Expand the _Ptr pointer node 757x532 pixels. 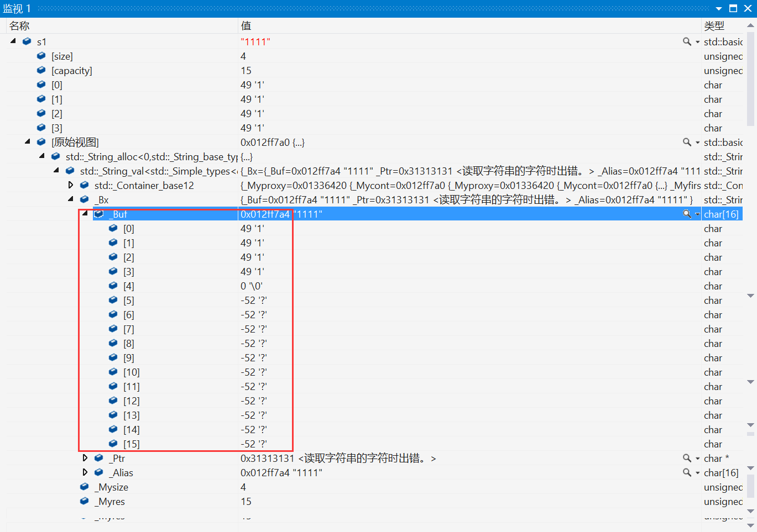pyautogui.click(x=85, y=457)
